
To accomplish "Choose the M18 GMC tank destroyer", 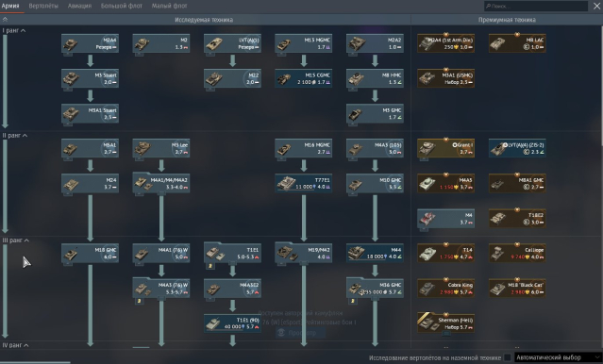I will pos(90,254).
